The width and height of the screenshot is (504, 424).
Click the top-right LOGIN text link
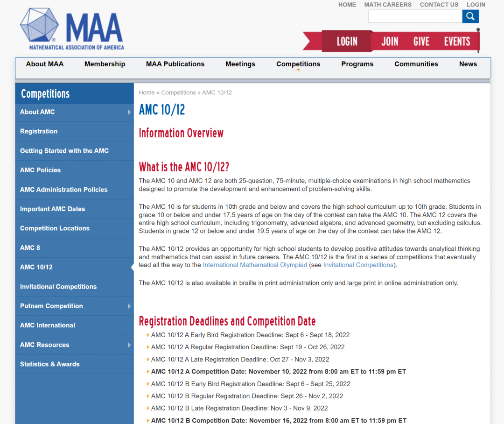tap(476, 5)
